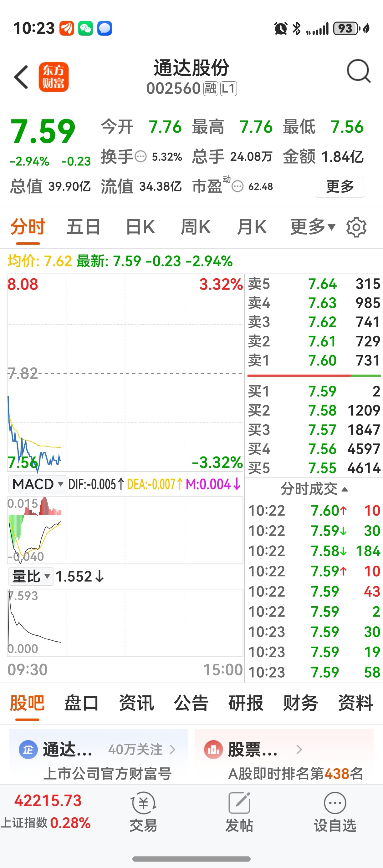The width and height of the screenshot is (383, 868).
Task: Tap the battery indicator
Action: (x=347, y=29)
